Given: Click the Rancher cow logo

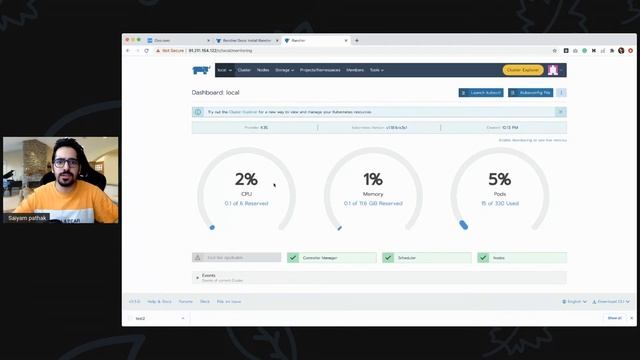Looking at the screenshot, I should tap(201, 70).
